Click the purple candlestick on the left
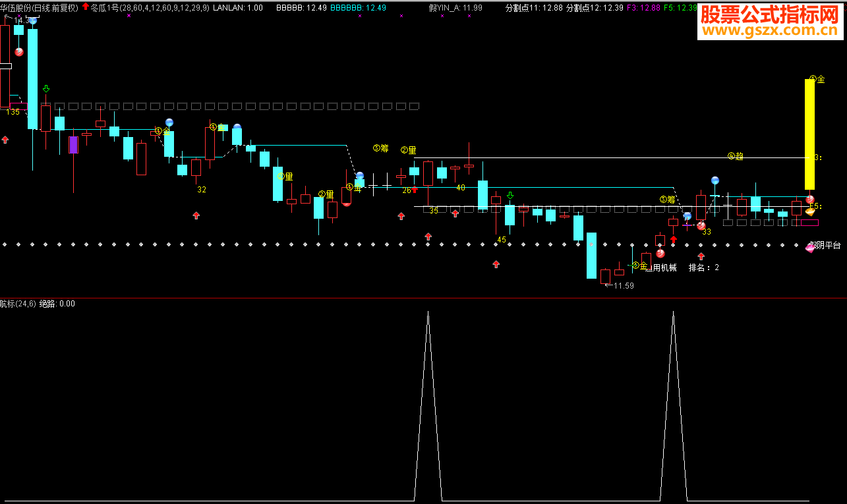 click(x=73, y=145)
